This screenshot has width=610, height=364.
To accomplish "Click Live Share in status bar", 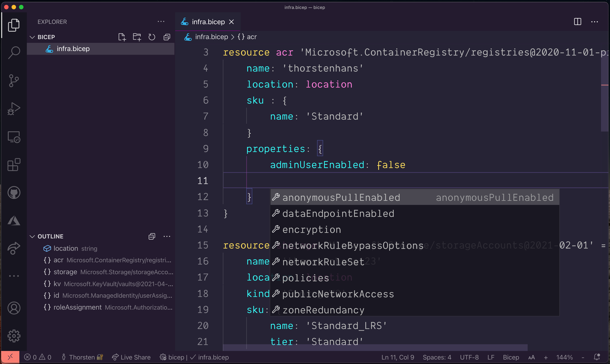I will 131,357.
